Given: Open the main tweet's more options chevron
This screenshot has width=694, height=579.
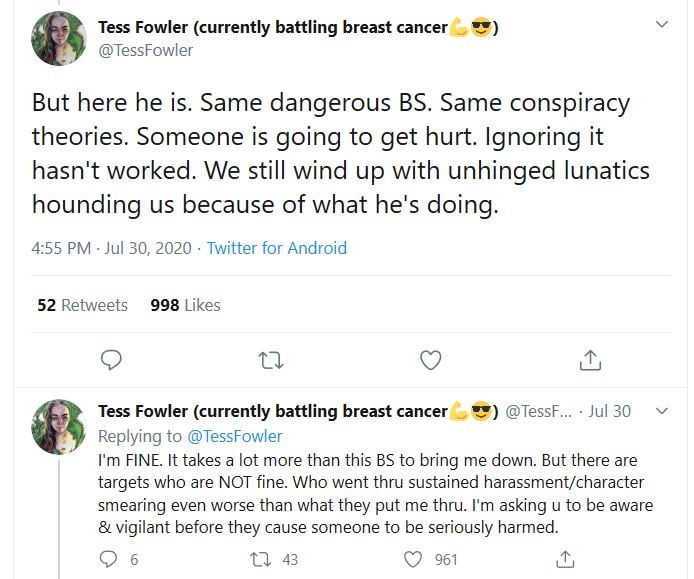Looking at the screenshot, I should (x=661, y=24).
